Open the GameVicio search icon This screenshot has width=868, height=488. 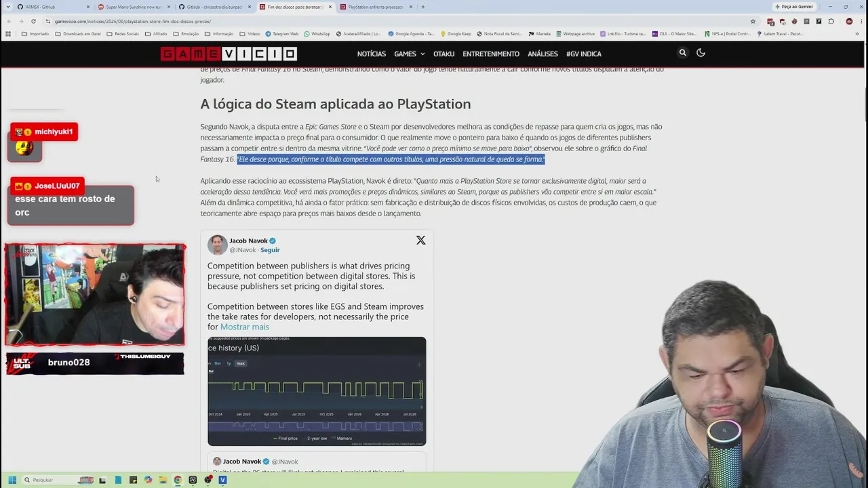coord(683,53)
